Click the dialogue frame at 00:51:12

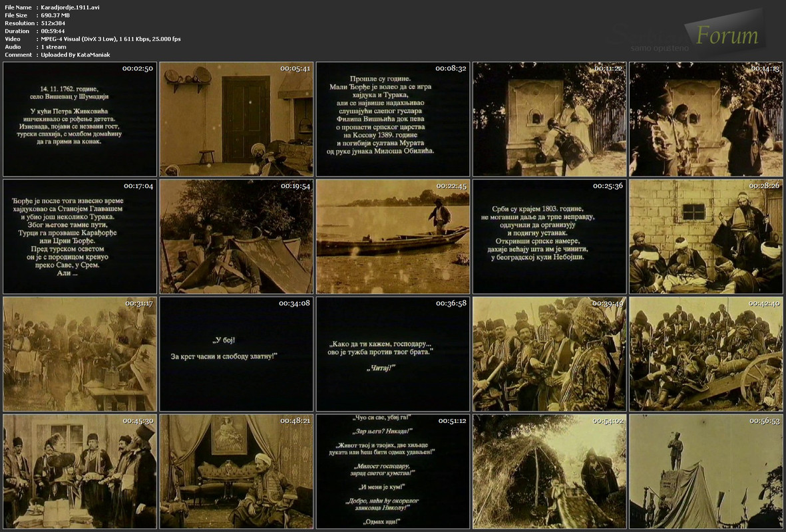pyautogui.click(x=393, y=471)
